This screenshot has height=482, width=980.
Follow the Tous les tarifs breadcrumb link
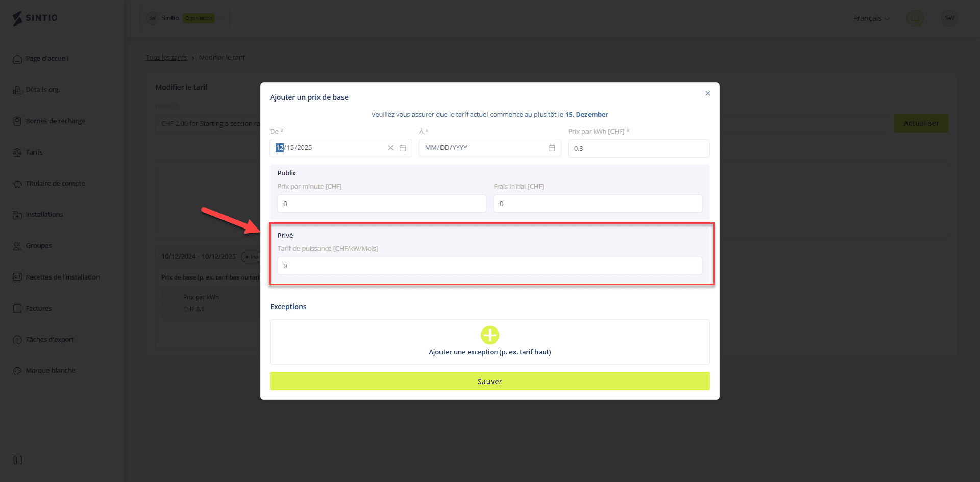166,58
